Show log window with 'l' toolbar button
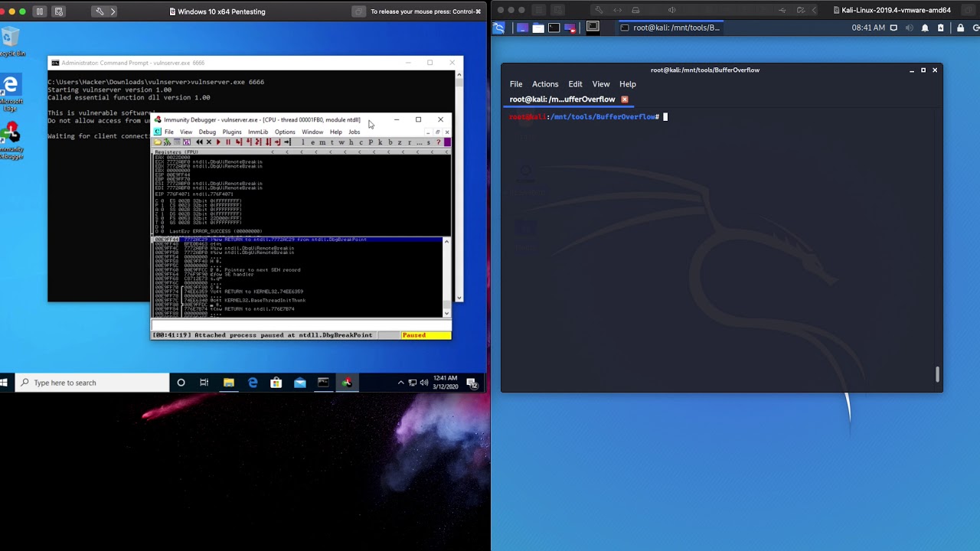The width and height of the screenshot is (980, 551). tap(303, 142)
